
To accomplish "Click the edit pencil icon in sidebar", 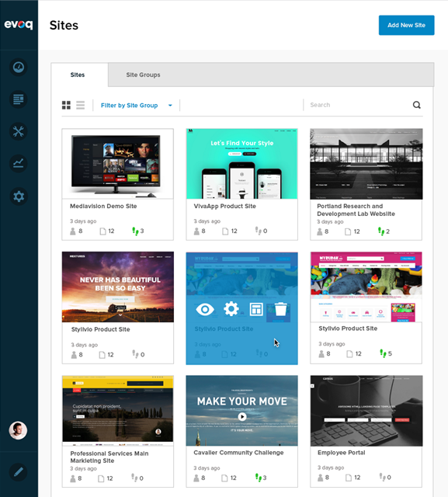I will coord(19,472).
